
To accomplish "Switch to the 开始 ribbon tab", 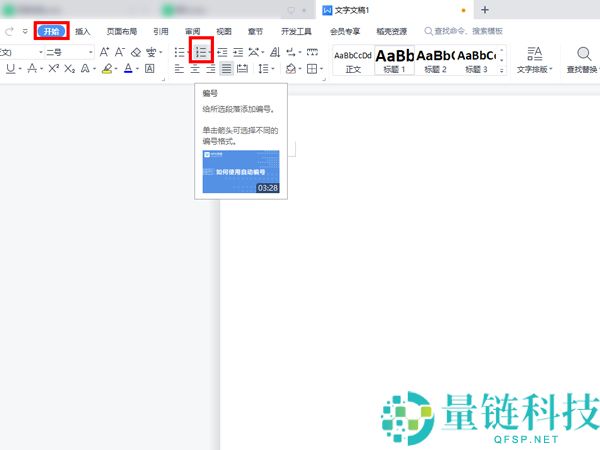I will click(51, 31).
